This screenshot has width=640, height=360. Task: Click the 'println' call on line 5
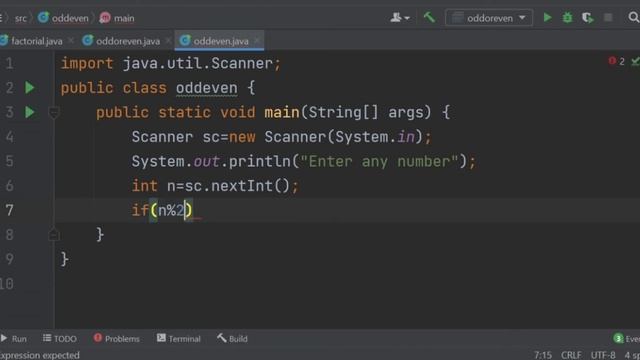pos(260,161)
